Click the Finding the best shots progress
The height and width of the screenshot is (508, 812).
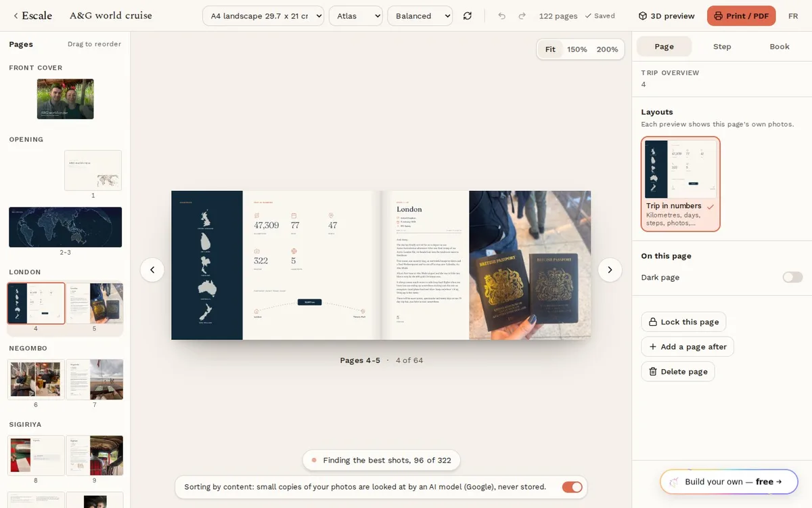tap(382, 460)
